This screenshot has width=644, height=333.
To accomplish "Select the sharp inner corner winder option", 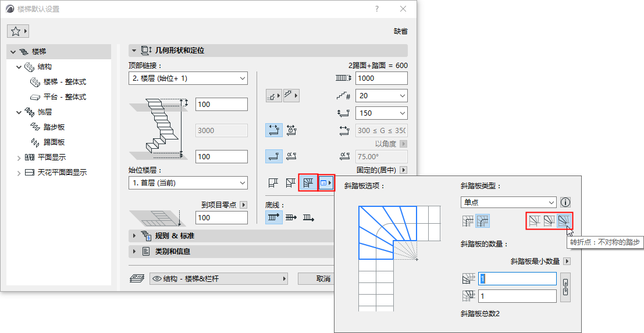I will (467, 222).
